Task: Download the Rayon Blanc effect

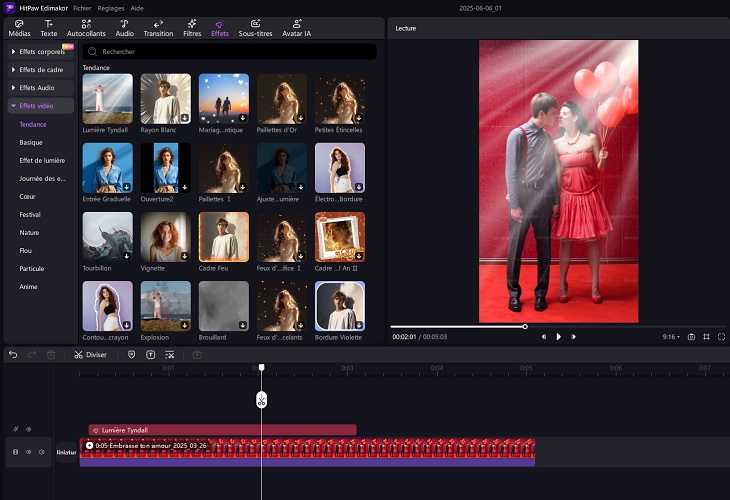Action: (185, 118)
